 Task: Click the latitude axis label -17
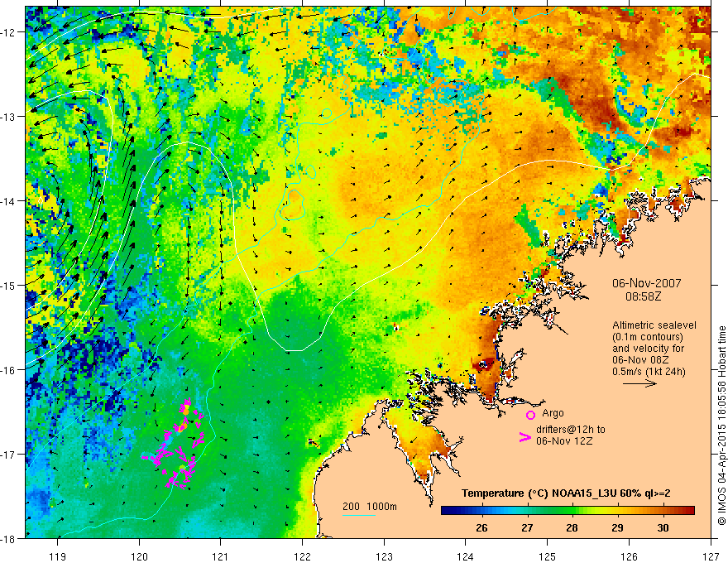(9, 455)
